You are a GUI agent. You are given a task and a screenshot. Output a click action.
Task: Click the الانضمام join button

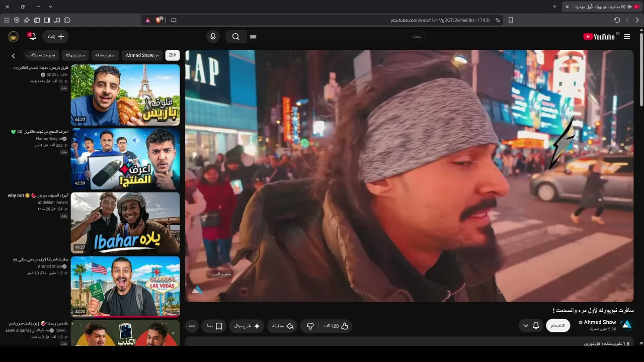point(558,325)
